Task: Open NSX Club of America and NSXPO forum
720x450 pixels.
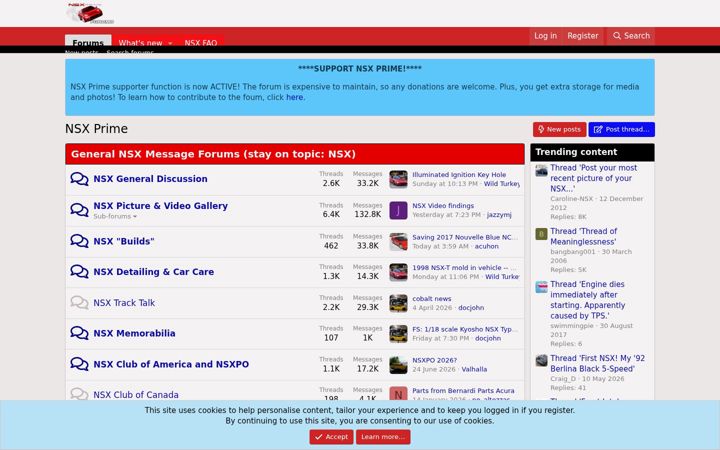Action: 171,364
